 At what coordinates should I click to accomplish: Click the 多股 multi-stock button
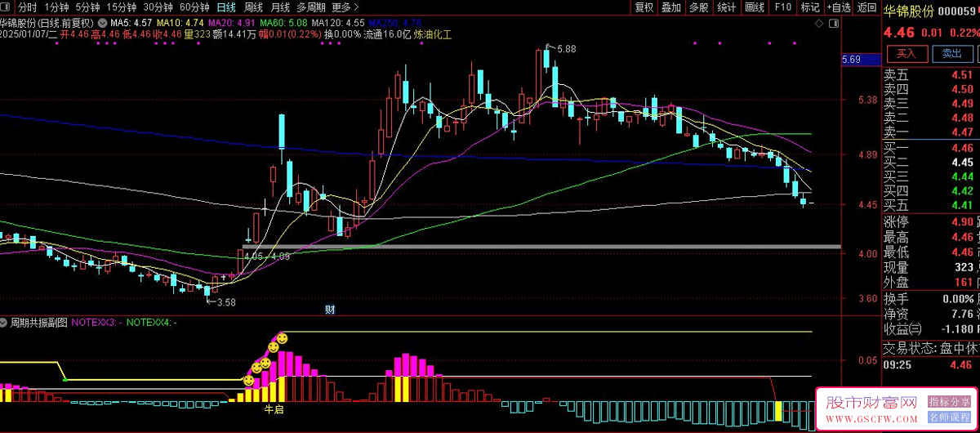point(698,7)
